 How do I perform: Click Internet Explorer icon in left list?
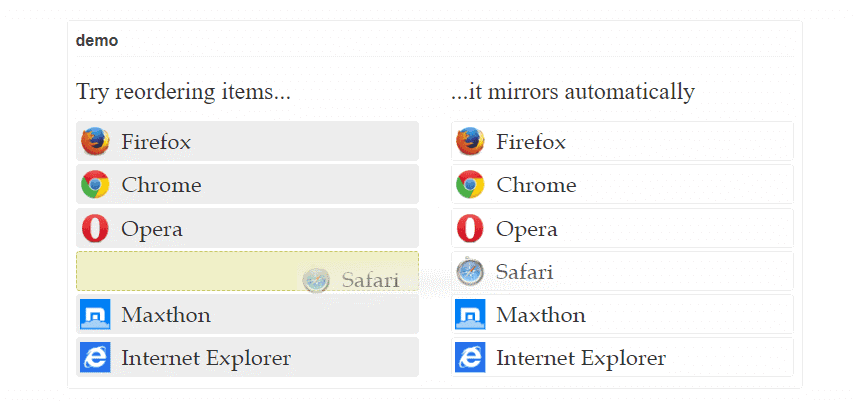[95, 357]
